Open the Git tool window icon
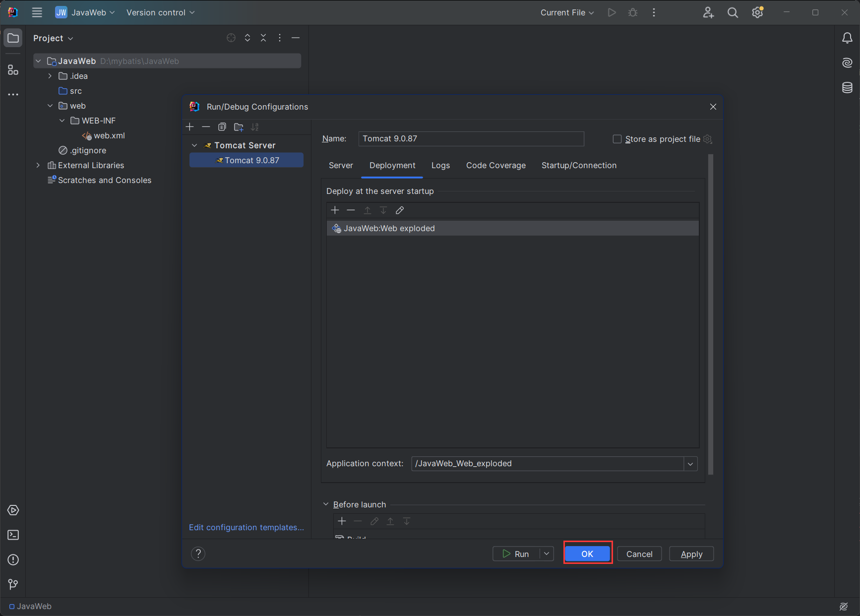Viewport: 860px width, 616px height. coord(13,585)
